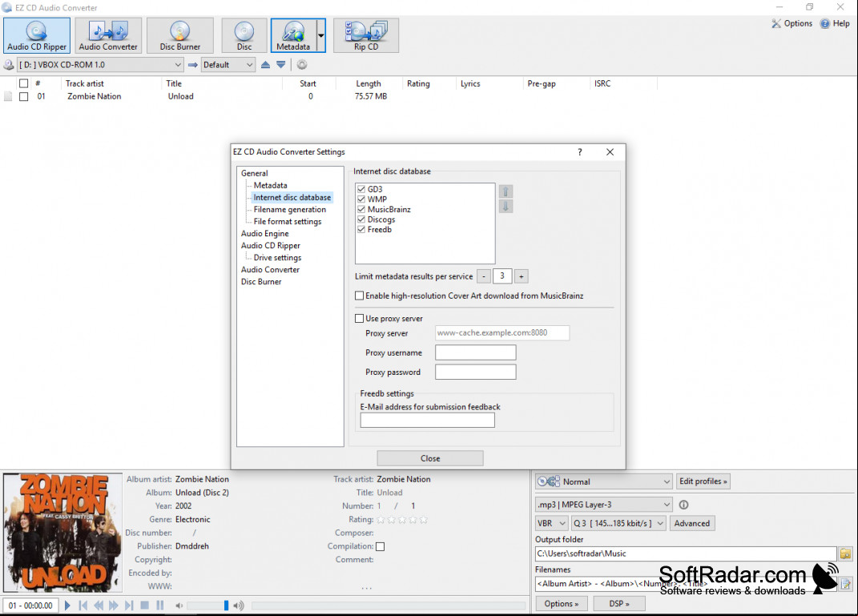The image size is (858, 616).
Task: Select Metadata in settings tree
Action: click(270, 186)
